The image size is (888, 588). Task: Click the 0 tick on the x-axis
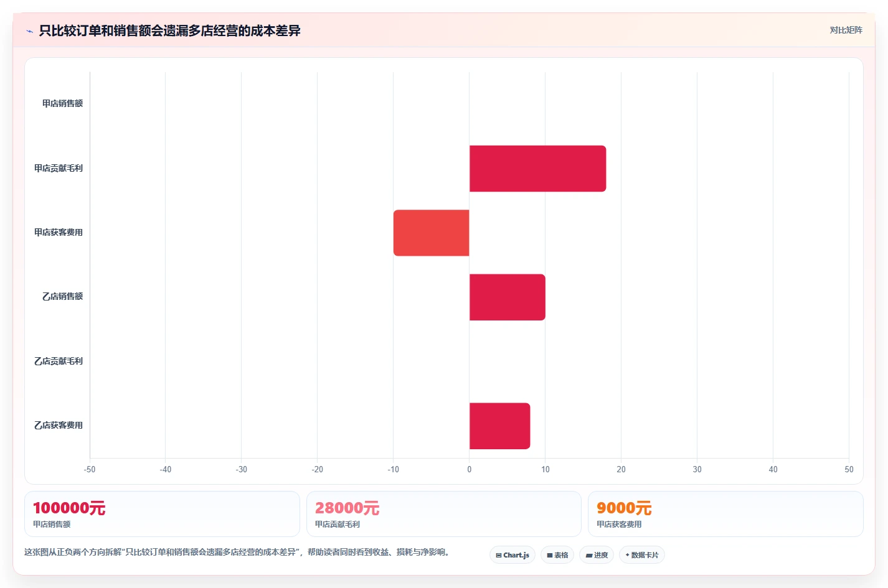point(470,469)
